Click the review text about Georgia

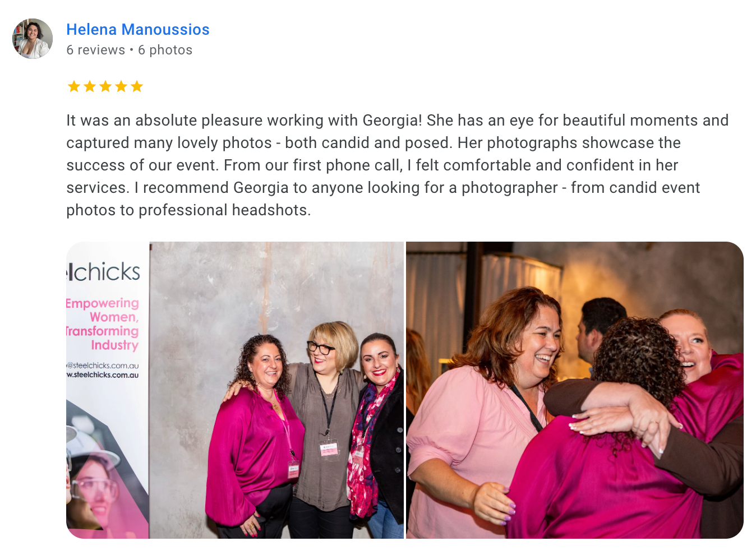[x=397, y=165]
